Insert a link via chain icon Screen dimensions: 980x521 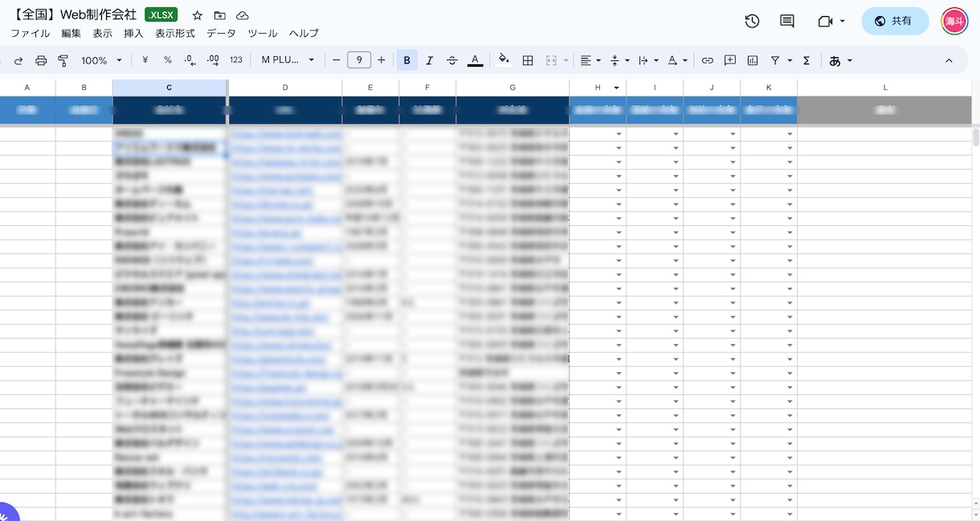pos(708,60)
